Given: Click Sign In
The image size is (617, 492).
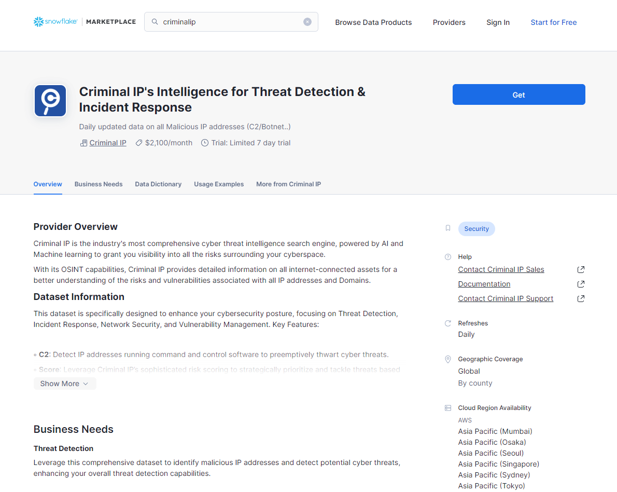Looking at the screenshot, I should click(498, 22).
